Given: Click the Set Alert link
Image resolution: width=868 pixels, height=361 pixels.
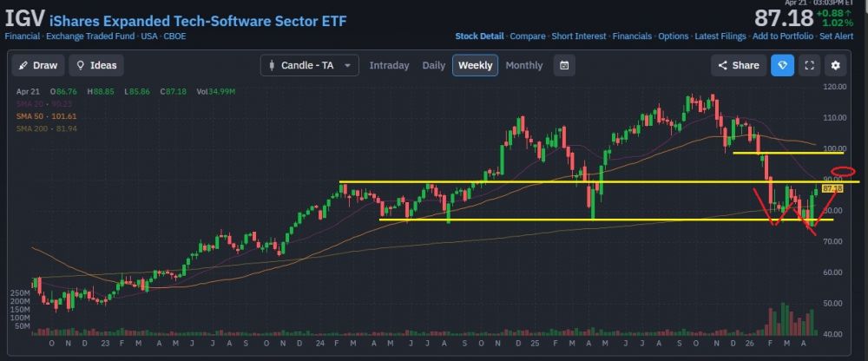Looking at the screenshot, I should pyautogui.click(x=837, y=36).
